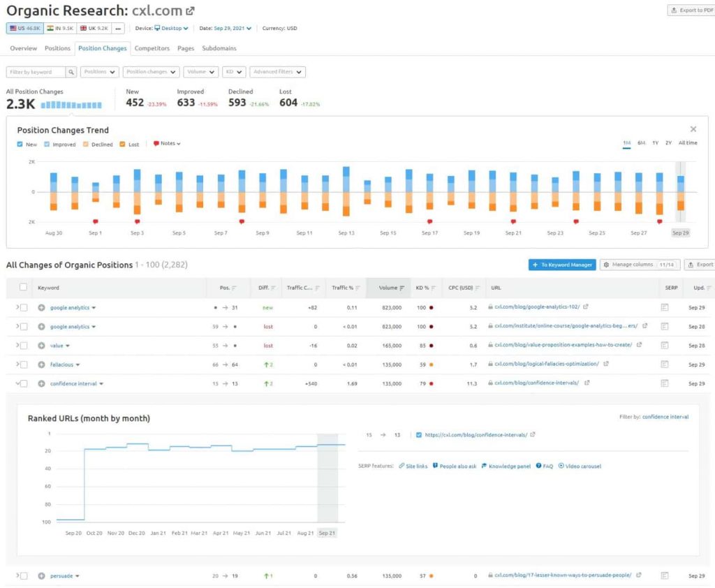715x588 pixels.
Task: Add value keyword via plus icon
Action: (x=41, y=346)
